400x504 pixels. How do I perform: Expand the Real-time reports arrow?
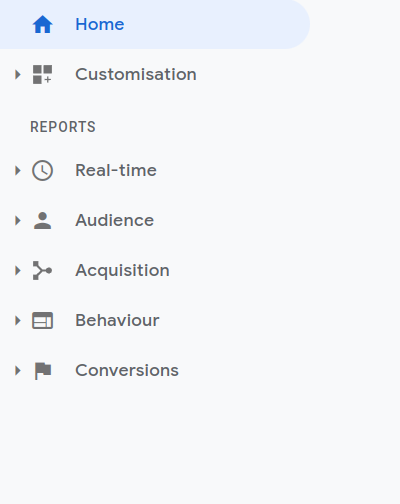[18, 171]
